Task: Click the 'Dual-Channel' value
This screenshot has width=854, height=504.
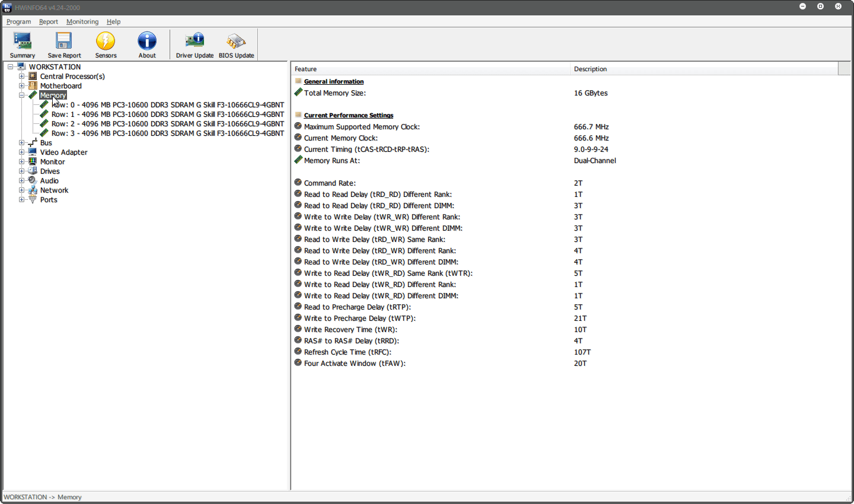Action: coord(595,161)
